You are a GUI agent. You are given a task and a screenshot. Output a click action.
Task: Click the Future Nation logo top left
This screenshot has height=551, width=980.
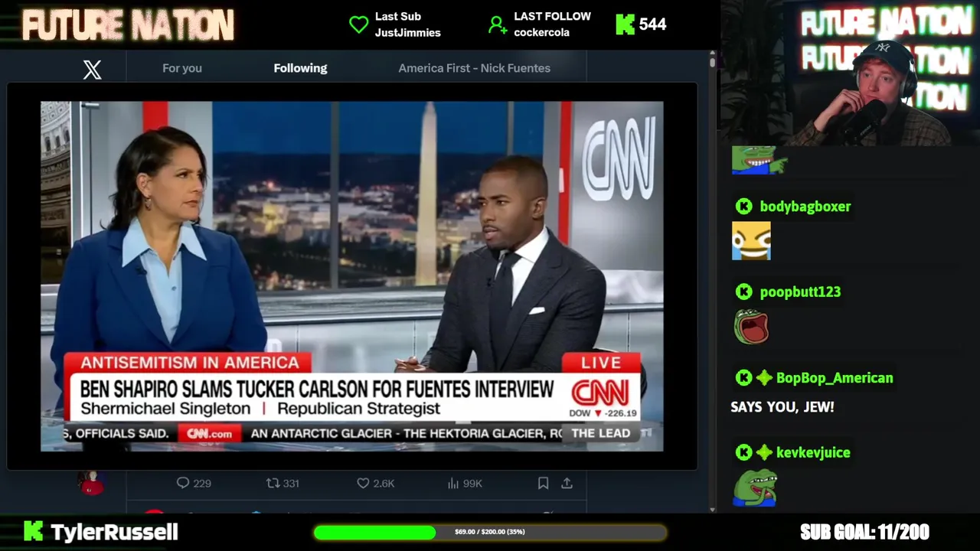click(128, 25)
